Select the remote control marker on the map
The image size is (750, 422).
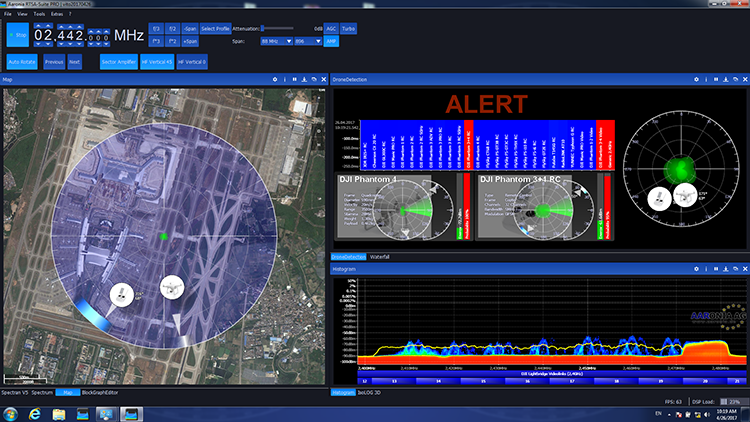tap(121, 295)
